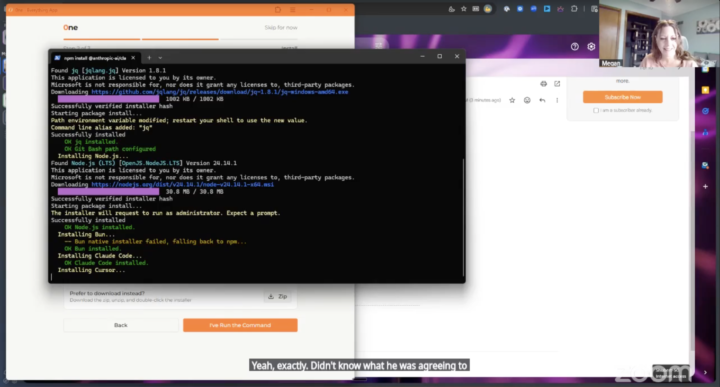This screenshot has height=387, width=720.
Task: Click the blue play extension icon
Action: pos(547,9)
